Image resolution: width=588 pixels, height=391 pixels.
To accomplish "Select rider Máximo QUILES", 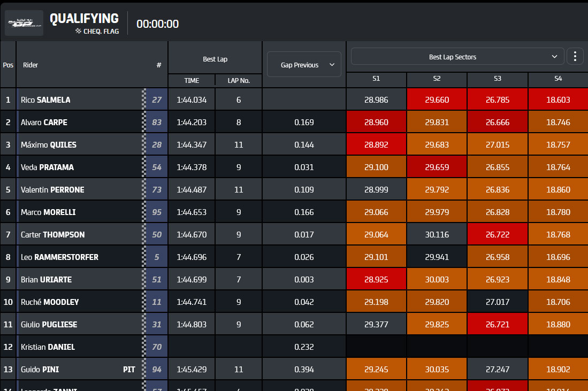I will coord(48,145).
